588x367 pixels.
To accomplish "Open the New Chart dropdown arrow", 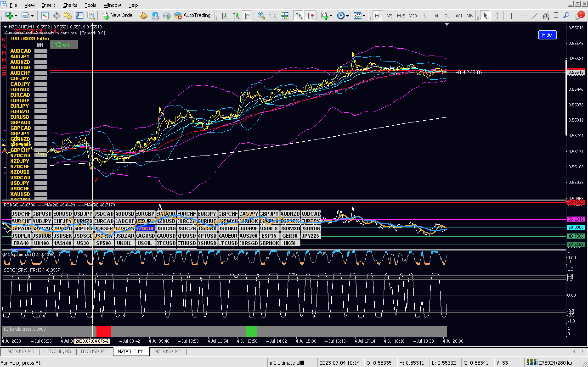I will pyautogui.click(x=16, y=16).
